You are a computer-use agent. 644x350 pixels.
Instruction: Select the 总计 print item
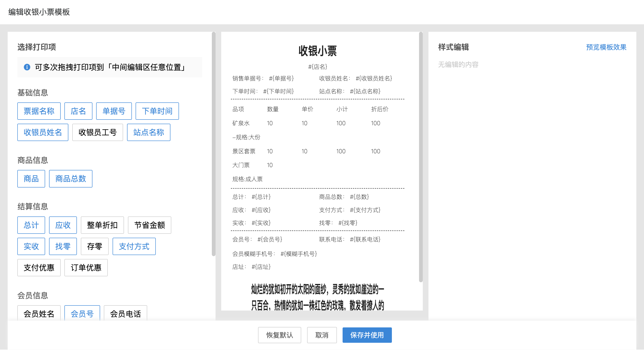pos(31,225)
